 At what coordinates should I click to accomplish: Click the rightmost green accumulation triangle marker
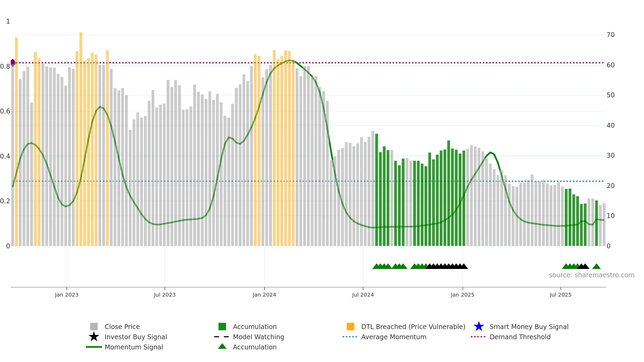tap(597, 266)
